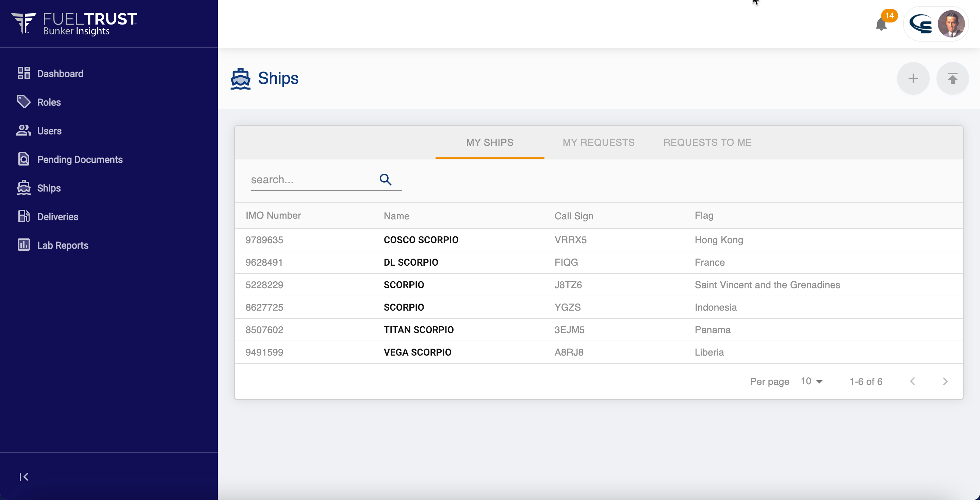Screen dimensions: 980x500
Task: Click the France flag cell
Action: pos(709,262)
